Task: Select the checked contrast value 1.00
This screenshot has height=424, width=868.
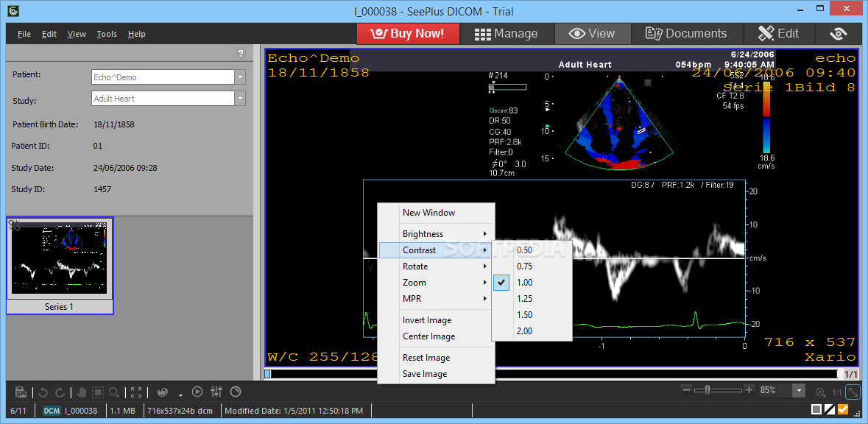Action: (532, 282)
